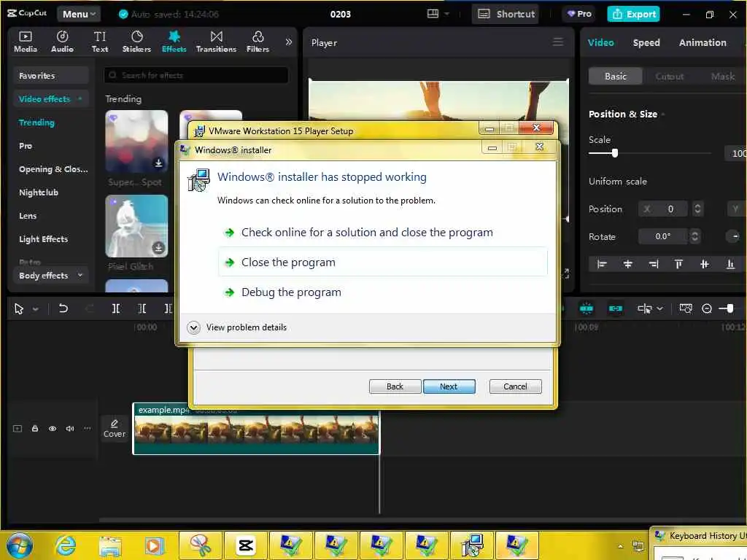Open the Stickers panel

136,42
